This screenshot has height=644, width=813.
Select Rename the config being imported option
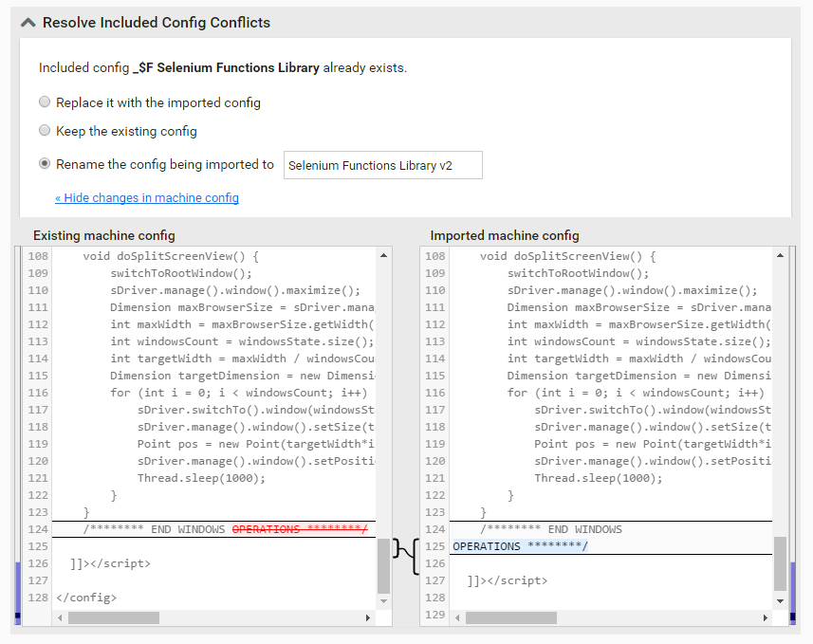[45, 164]
